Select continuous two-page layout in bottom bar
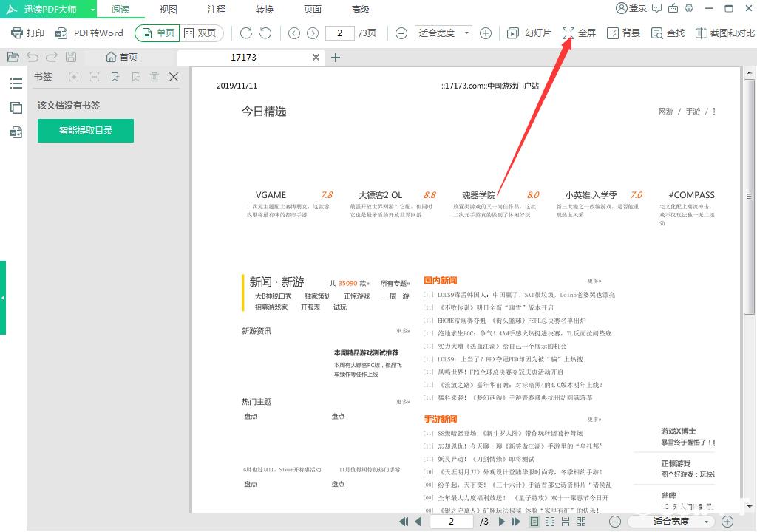Viewport: 757px width, 532px height. pyautogui.click(x=581, y=522)
